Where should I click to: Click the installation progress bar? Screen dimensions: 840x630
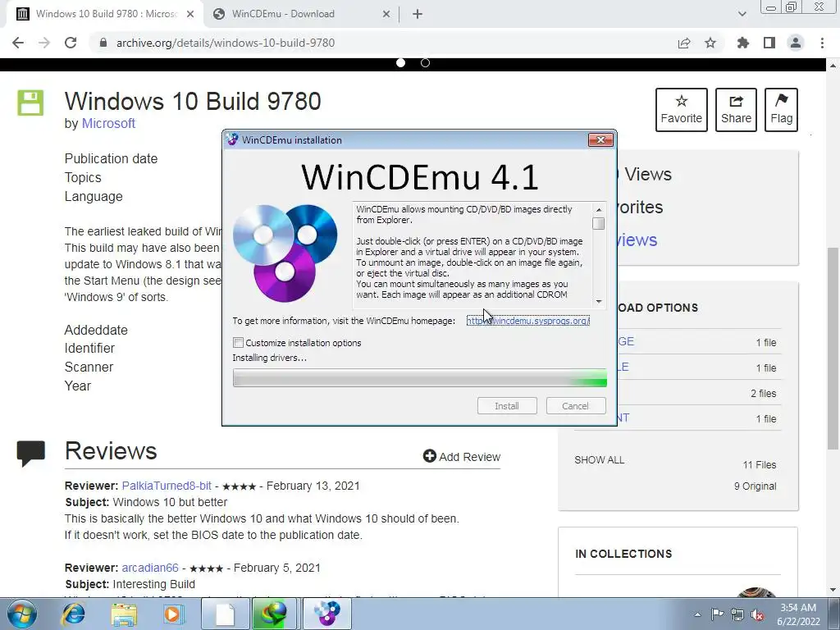(x=419, y=377)
